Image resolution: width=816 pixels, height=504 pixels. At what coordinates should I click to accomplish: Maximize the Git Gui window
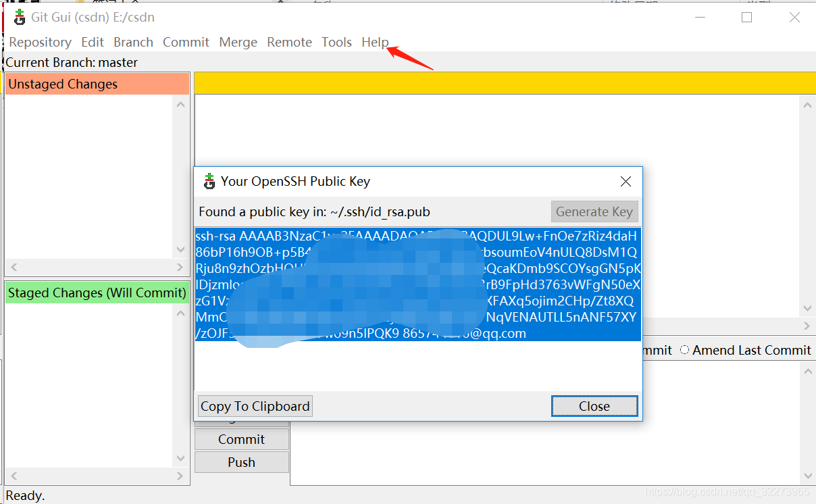pos(746,18)
